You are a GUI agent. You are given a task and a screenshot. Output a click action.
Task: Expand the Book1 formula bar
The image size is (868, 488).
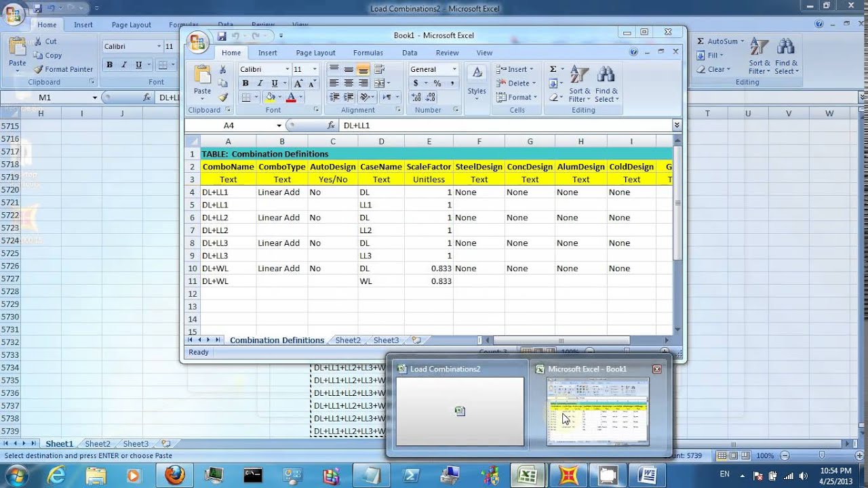(x=677, y=125)
